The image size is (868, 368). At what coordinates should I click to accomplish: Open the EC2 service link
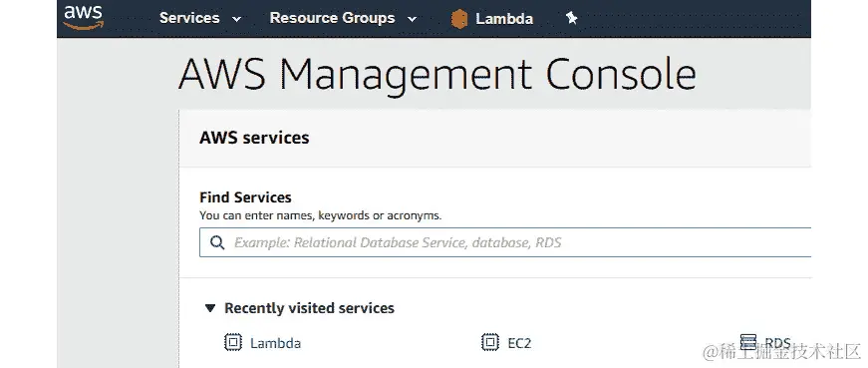pos(519,343)
